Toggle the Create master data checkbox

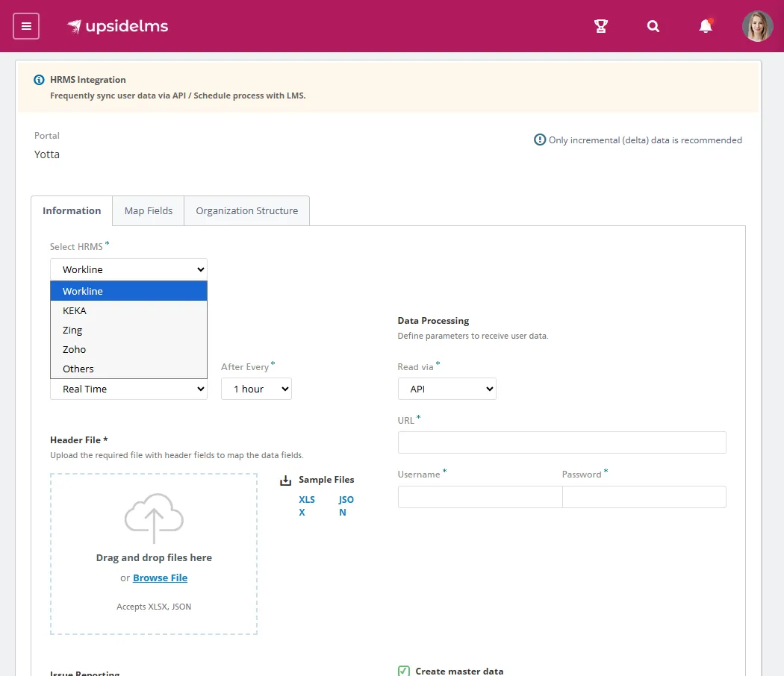click(403, 671)
